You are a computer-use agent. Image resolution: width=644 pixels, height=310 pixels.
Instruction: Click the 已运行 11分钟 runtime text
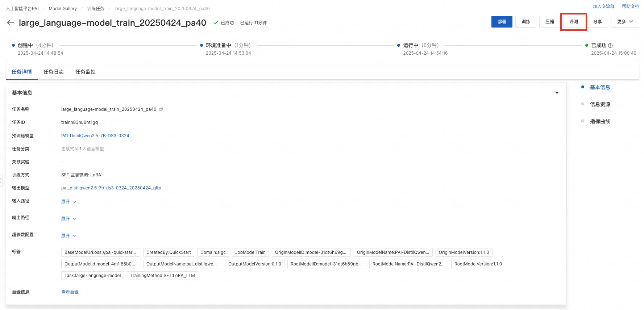point(253,23)
